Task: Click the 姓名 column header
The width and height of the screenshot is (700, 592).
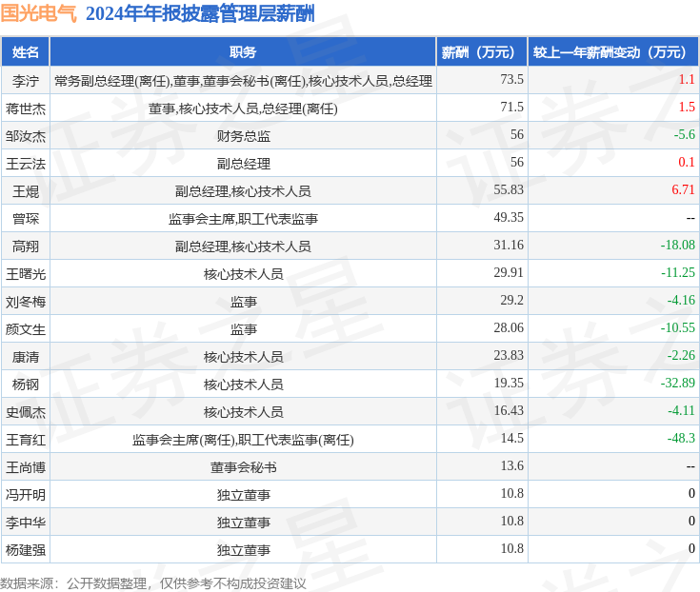Action: coord(26,52)
